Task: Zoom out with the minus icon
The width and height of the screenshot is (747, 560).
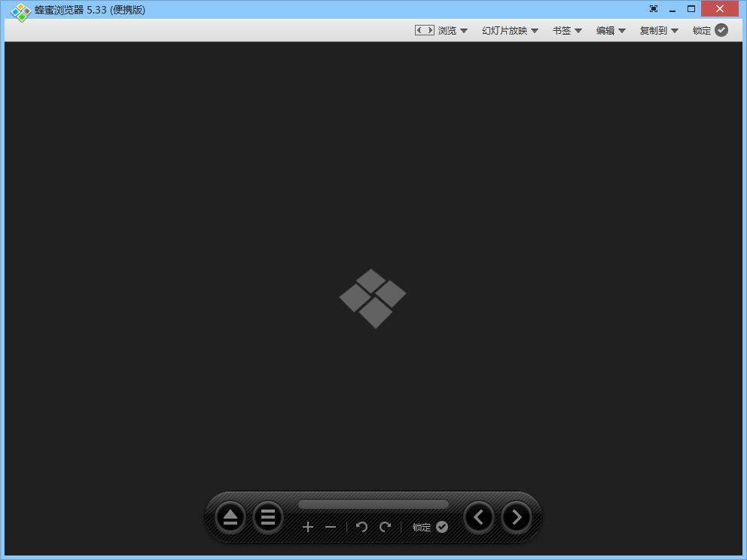Action: [x=331, y=527]
